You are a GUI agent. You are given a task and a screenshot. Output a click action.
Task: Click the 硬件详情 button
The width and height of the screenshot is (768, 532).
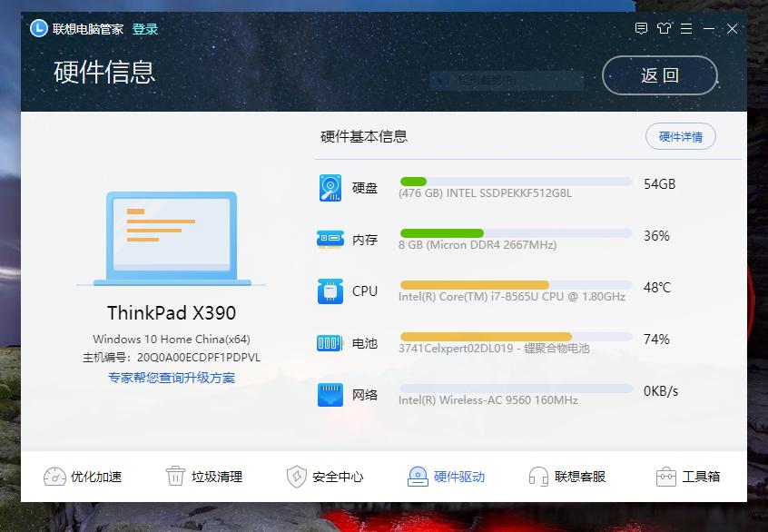click(680, 136)
